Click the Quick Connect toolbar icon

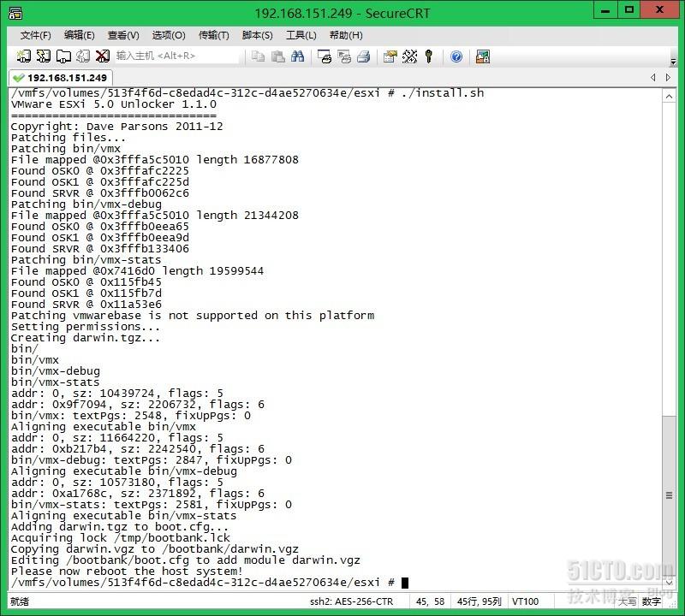[44, 56]
